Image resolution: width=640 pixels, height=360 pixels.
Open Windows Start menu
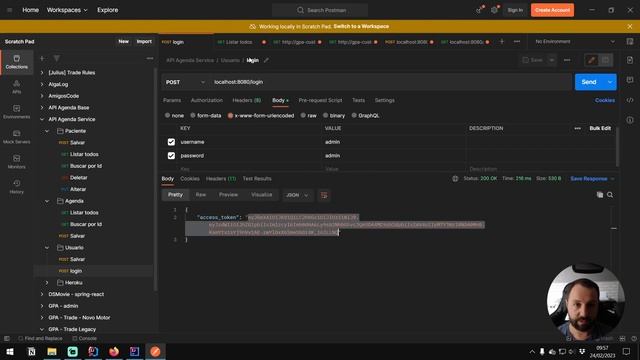(x=10, y=351)
